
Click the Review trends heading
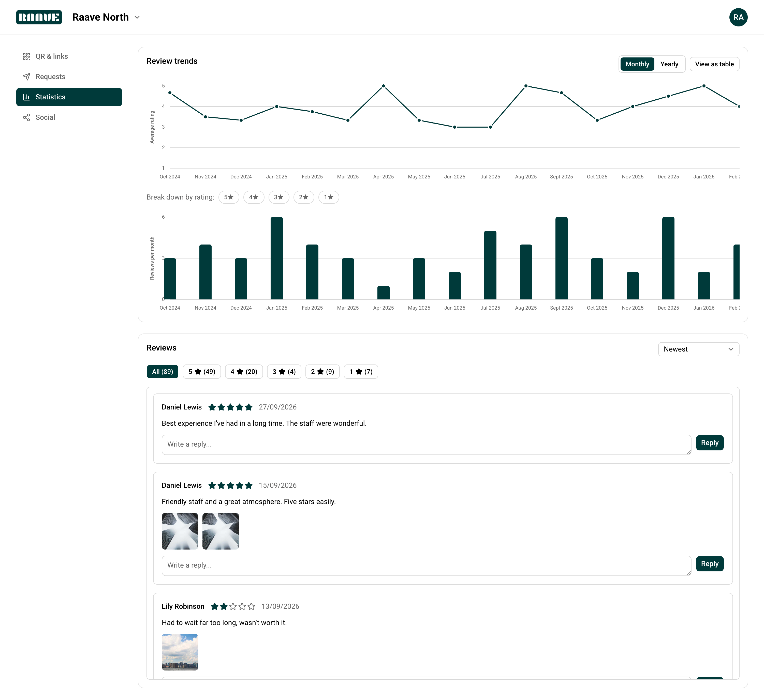click(172, 61)
